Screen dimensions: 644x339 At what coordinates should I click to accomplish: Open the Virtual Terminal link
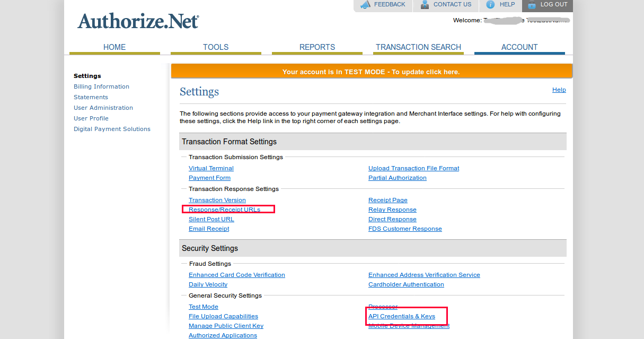211,168
